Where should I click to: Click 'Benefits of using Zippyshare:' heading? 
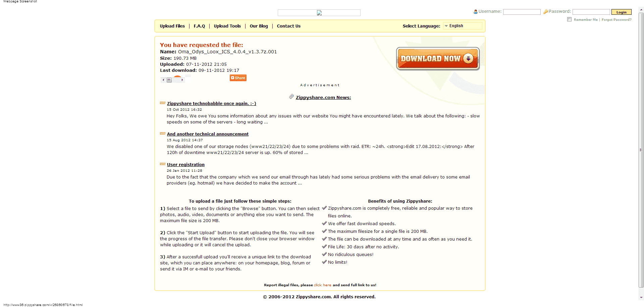[400, 201]
